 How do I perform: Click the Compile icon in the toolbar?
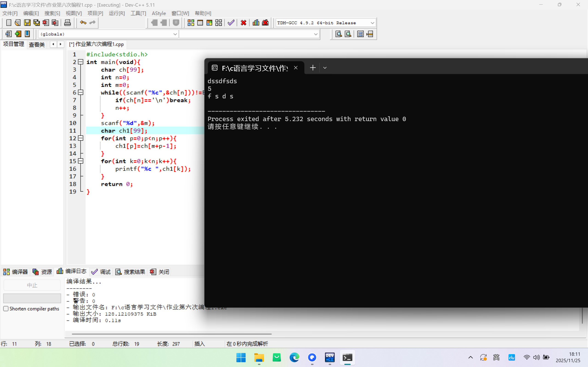(x=191, y=23)
